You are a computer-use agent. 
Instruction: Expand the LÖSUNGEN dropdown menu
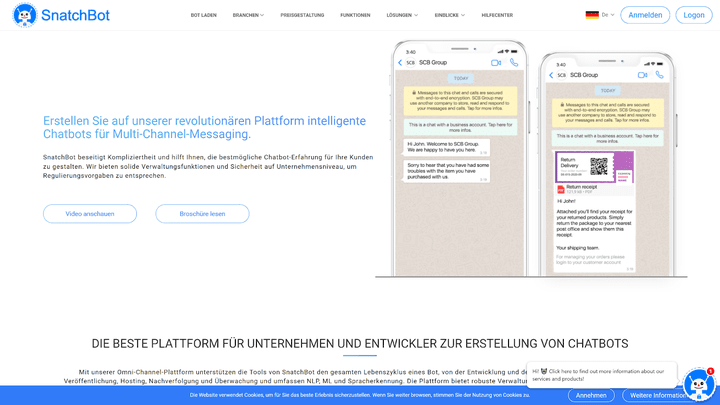(x=402, y=15)
